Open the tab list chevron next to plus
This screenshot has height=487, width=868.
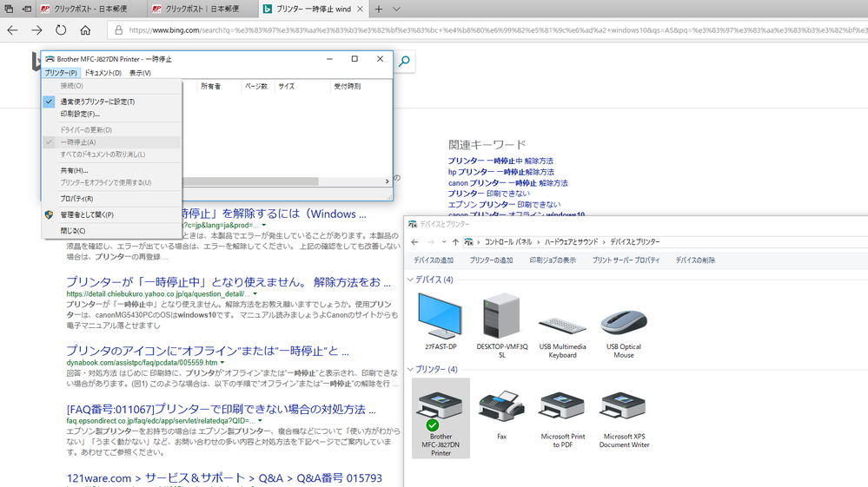[x=396, y=9]
